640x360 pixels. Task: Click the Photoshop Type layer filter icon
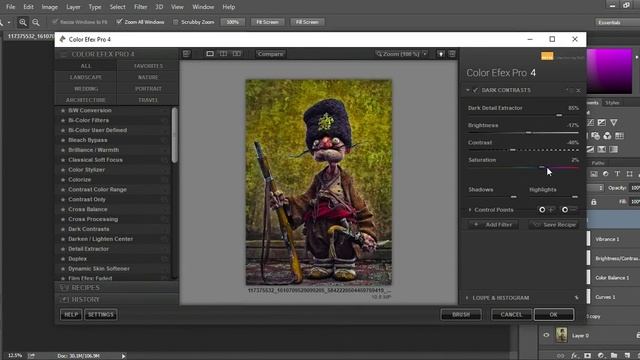pyautogui.click(x=618, y=174)
